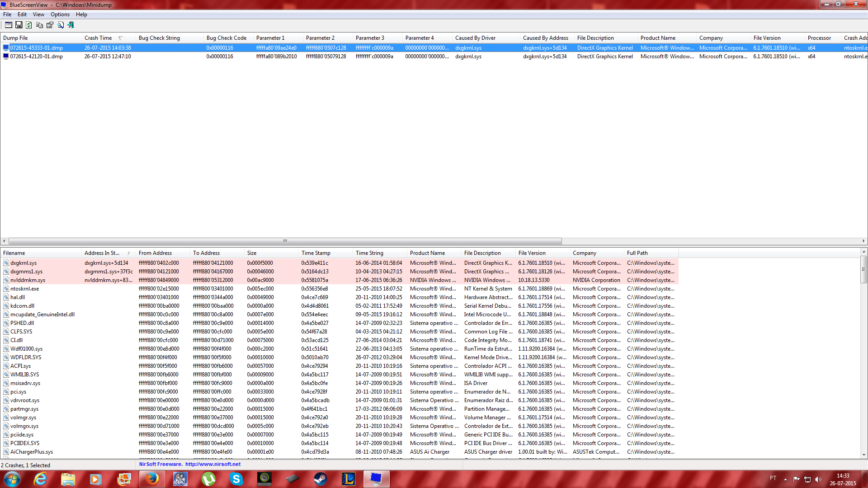The image size is (868, 488).
Task: Open Windows Explorer from the taskbar
Action: (68, 479)
